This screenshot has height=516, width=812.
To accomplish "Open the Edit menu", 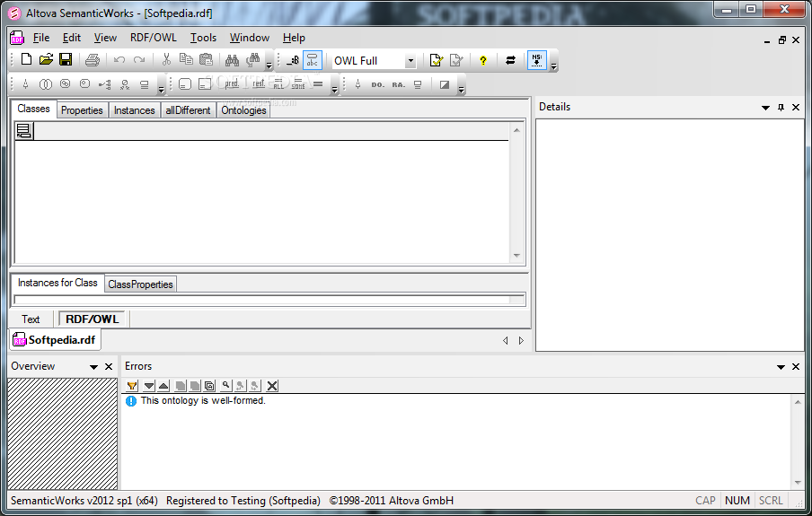I will (x=72, y=38).
